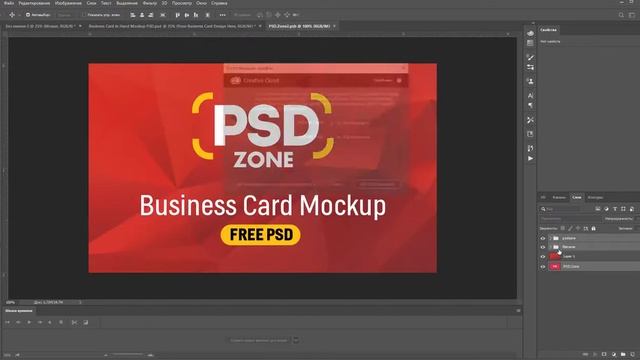
Task: Click the timeline transition icon beside the scissors
Action: click(x=86, y=322)
